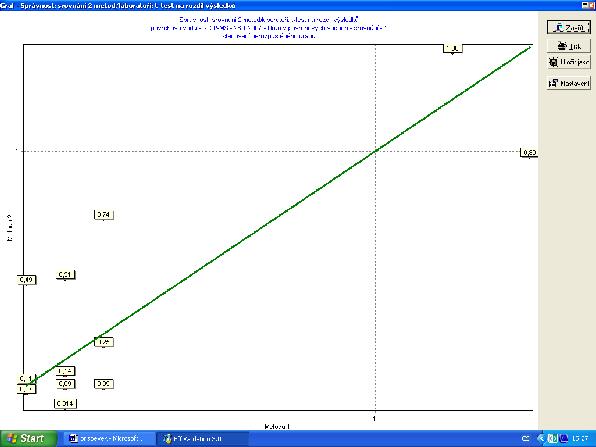
Task: Click the data label at top border
Action: 453,48
